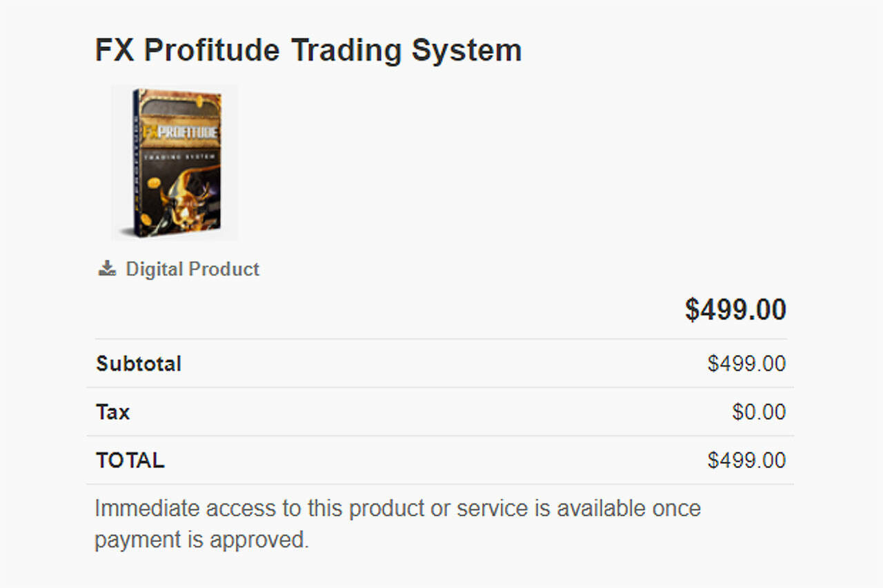Click the download icon beside Digital Product
The height and width of the screenshot is (588, 883).
pos(107,269)
